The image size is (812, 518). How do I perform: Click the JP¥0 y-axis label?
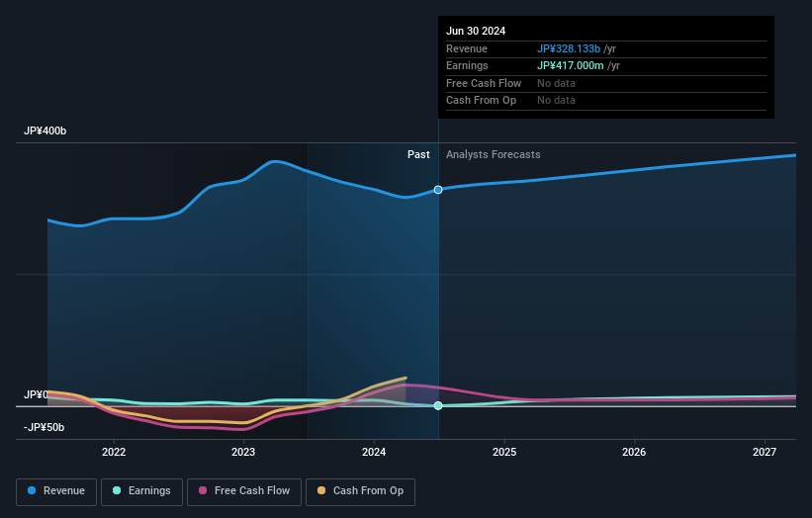pyautogui.click(x=36, y=394)
